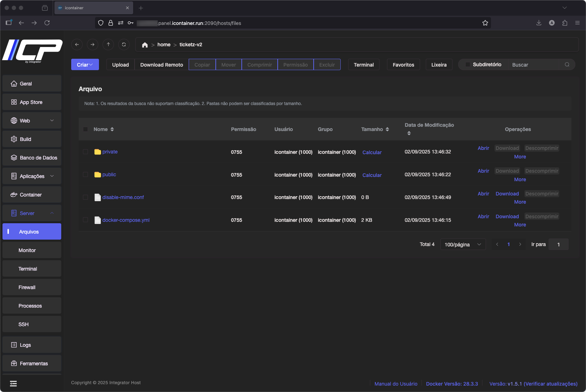Click the search magnifier icon
The width and height of the screenshot is (586, 392).
point(567,64)
